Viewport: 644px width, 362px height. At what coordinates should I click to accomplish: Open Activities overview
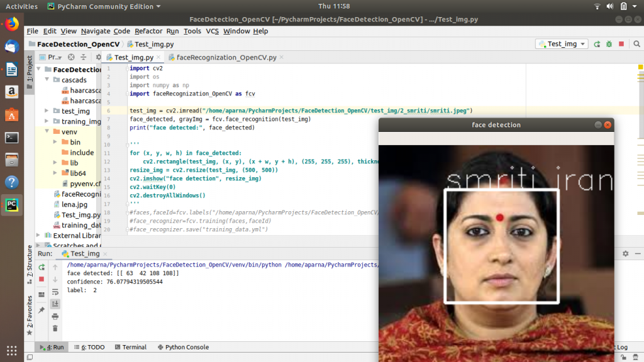21,6
